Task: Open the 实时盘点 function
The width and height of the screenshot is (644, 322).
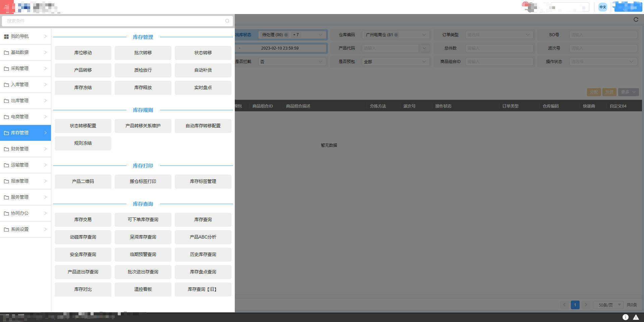Action: pyautogui.click(x=203, y=88)
